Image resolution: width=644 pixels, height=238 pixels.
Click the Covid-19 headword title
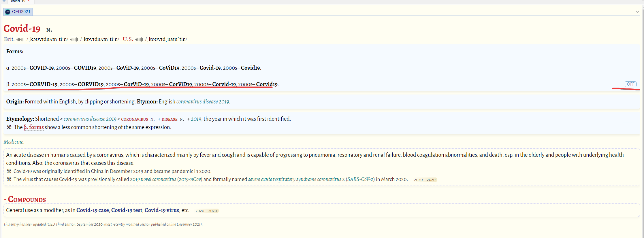coord(22,29)
